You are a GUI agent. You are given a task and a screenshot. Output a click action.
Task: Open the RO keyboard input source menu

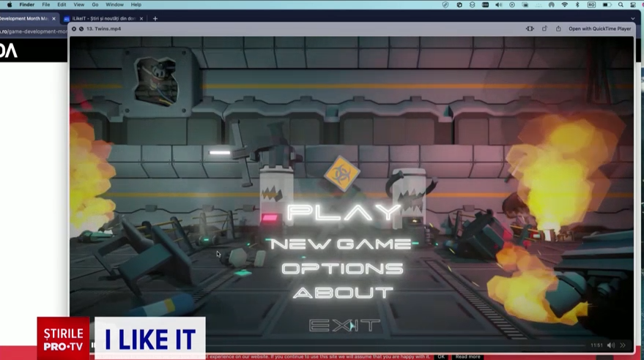(591, 4)
